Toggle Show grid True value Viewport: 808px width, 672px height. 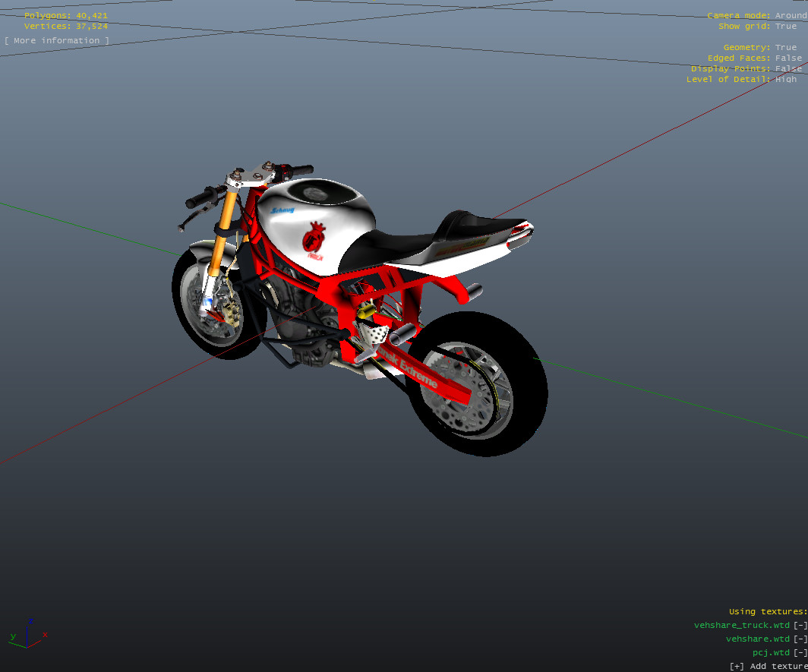(786, 27)
